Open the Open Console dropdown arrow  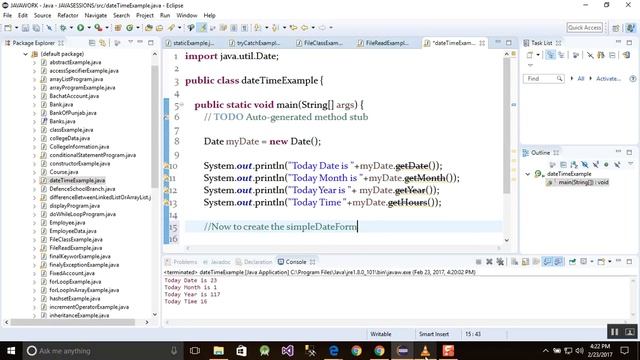[x=609, y=262]
